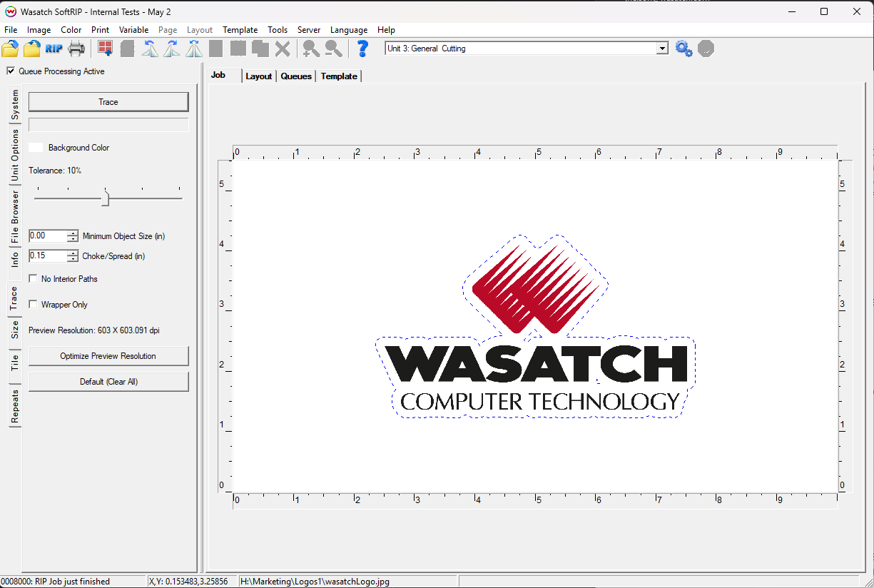The height and width of the screenshot is (588, 874).
Task: Click the blue RIP toolbar icon
Action: click(54, 49)
